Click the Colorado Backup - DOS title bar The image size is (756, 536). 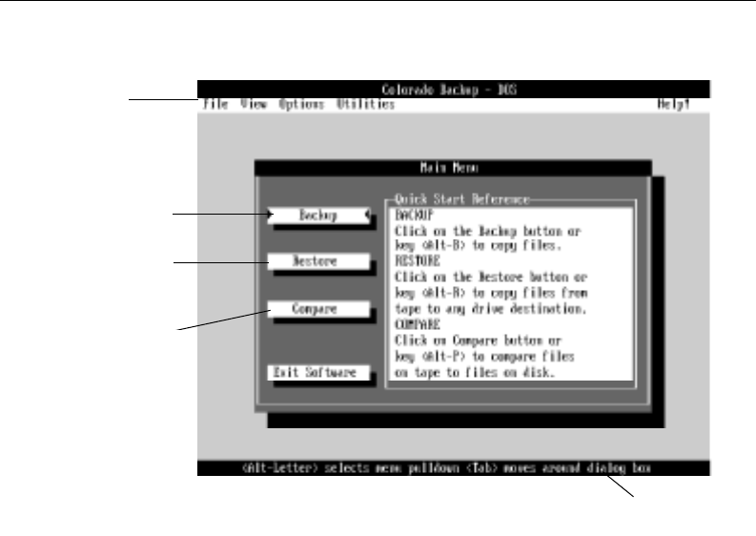click(453, 90)
